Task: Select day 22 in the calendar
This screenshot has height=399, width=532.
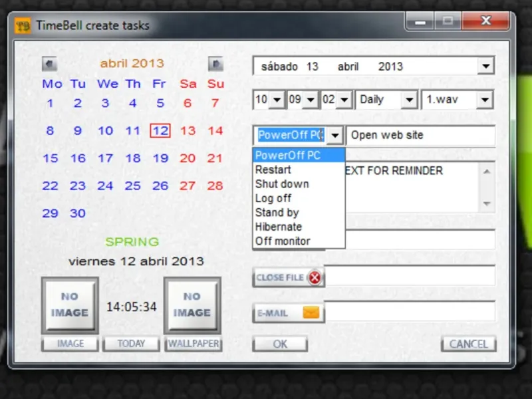Action: point(51,186)
